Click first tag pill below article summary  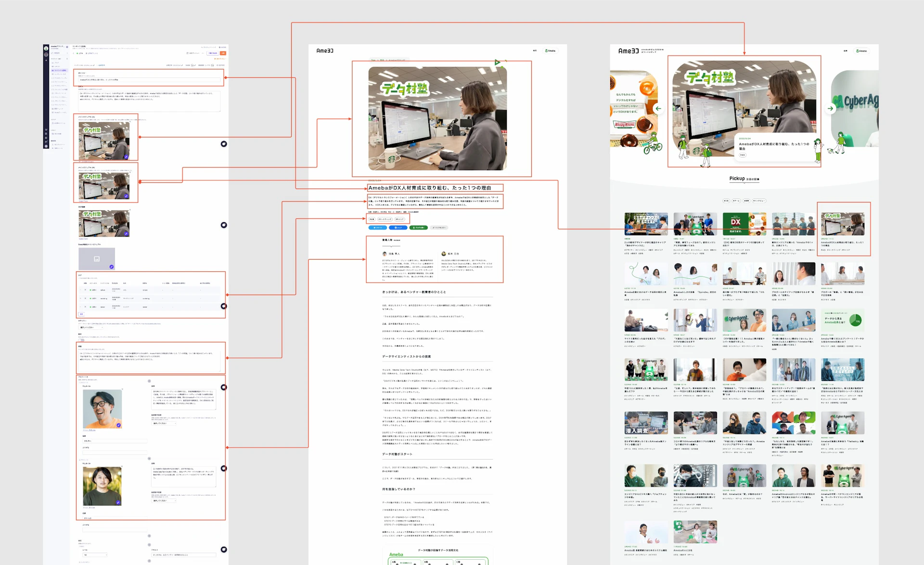click(372, 219)
